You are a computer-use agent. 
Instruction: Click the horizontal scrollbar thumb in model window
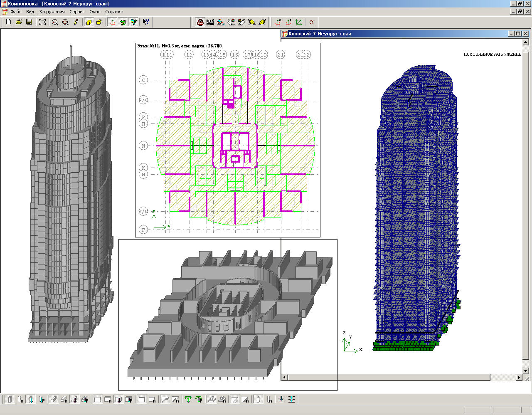click(x=389, y=378)
